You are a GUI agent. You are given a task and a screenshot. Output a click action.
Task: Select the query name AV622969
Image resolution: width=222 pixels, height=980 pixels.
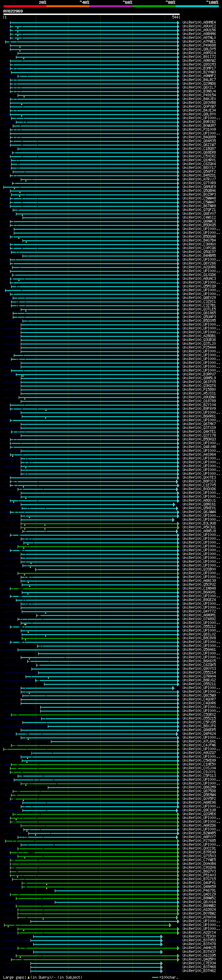coord(13,11)
